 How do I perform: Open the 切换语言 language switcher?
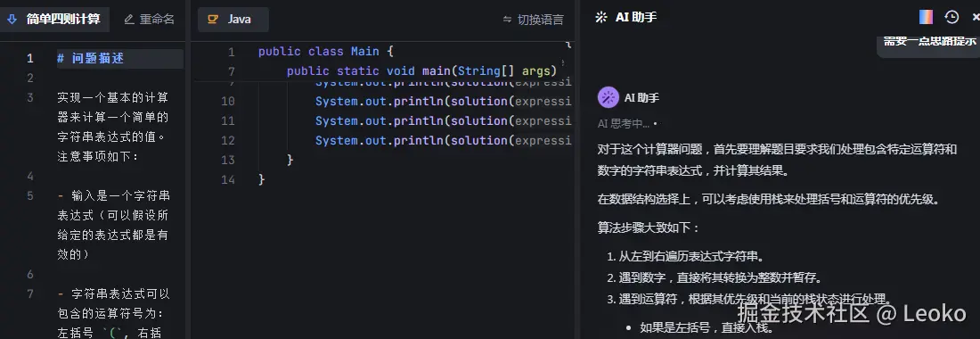click(x=533, y=20)
